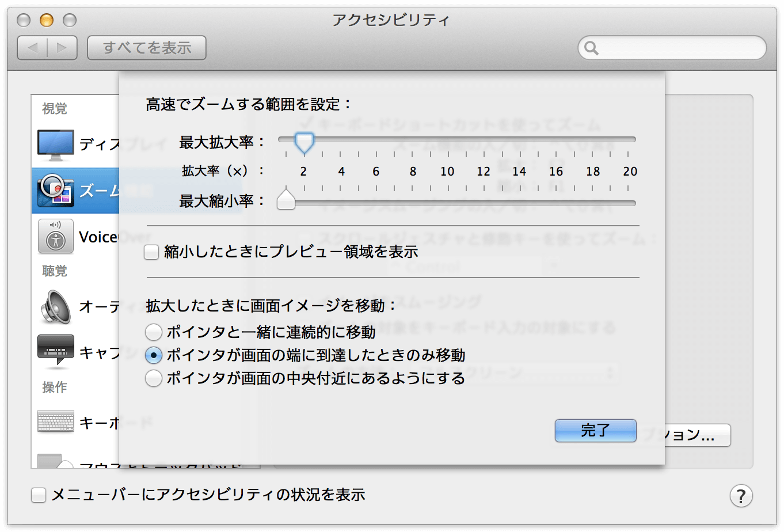Click in the search input field
The image size is (784, 532).
(672, 48)
